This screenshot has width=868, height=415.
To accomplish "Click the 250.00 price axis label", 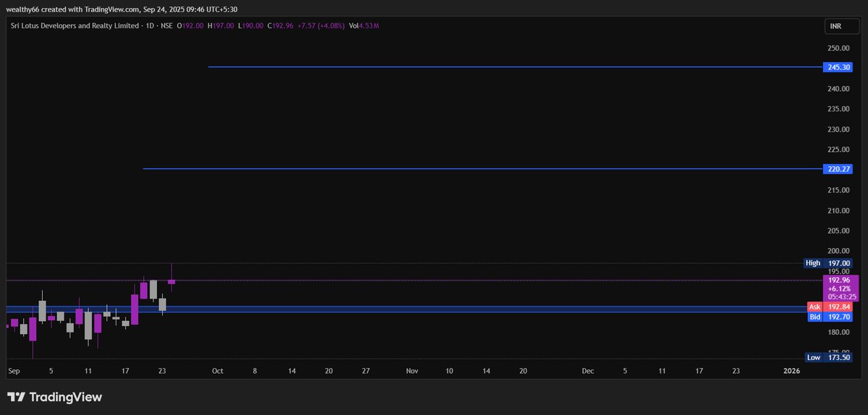I will 839,48.
